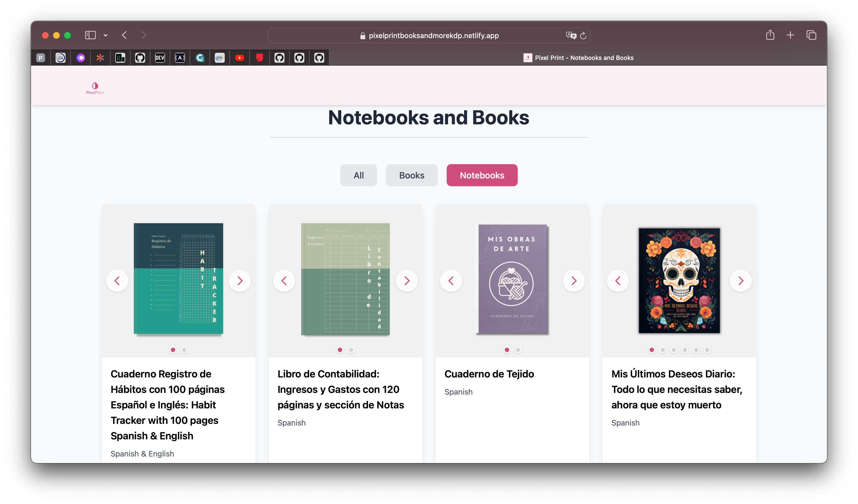This screenshot has height=504, width=858.
Task: Filter the list with the All button
Action: click(359, 175)
